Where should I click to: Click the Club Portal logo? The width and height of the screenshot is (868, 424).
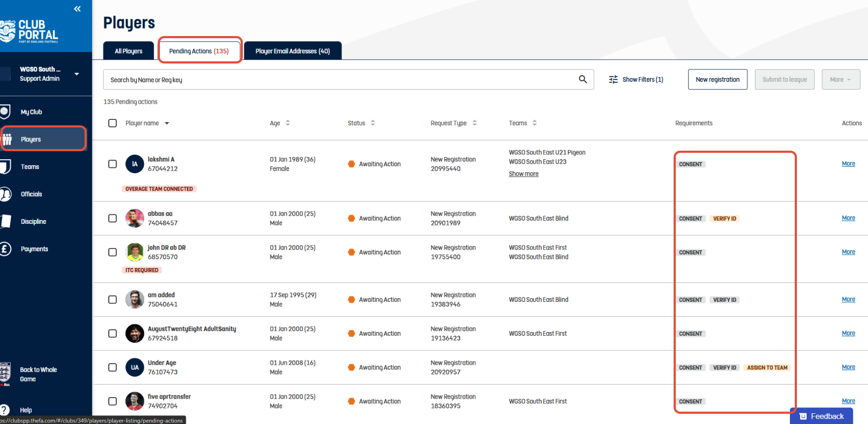pos(30,31)
